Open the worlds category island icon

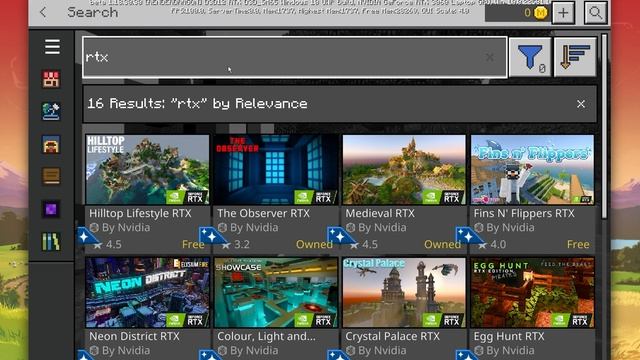(x=51, y=111)
